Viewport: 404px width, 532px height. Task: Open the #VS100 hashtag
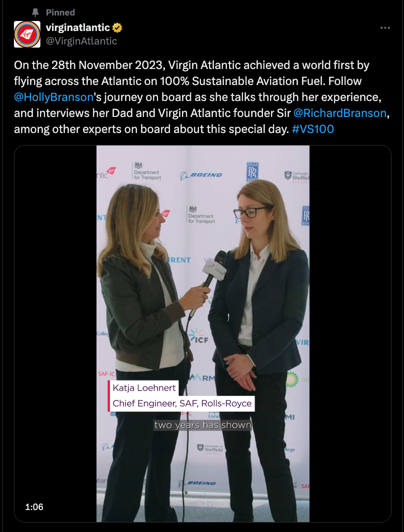(313, 129)
